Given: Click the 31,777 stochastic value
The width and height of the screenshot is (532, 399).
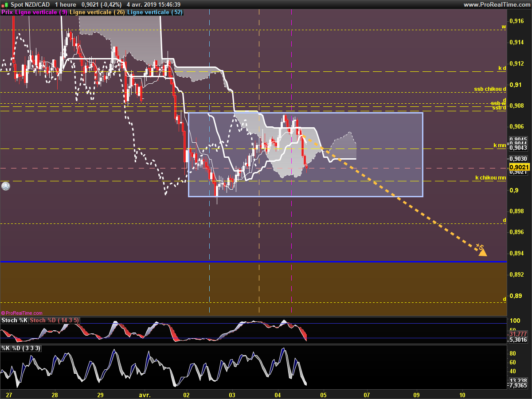Looking at the screenshot, I should click(x=517, y=334).
